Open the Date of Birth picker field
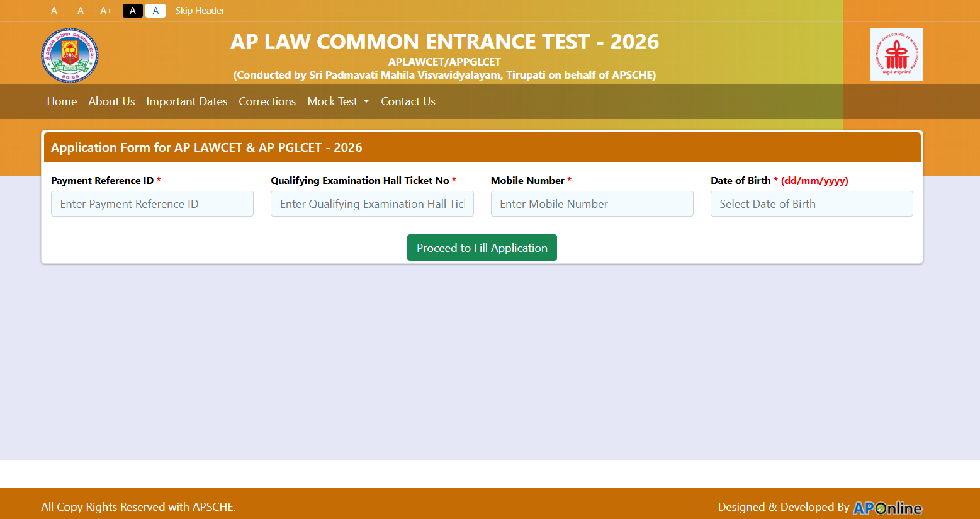This screenshot has width=980, height=519. pos(811,204)
